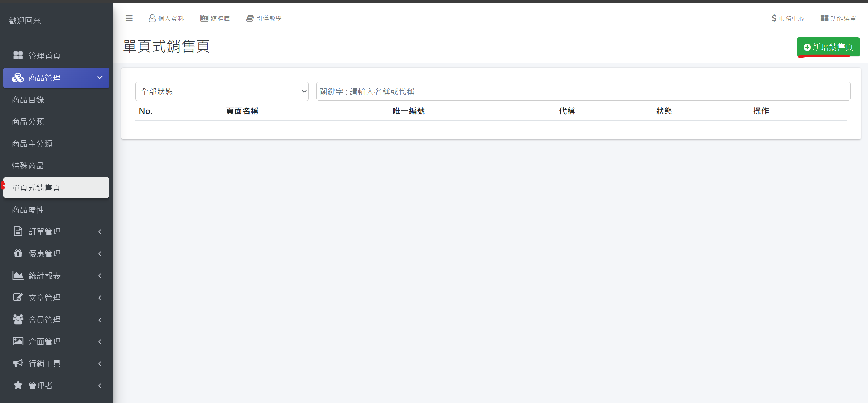Click the 商品管理 menu label
This screenshot has height=403, width=868.
[44, 78]
